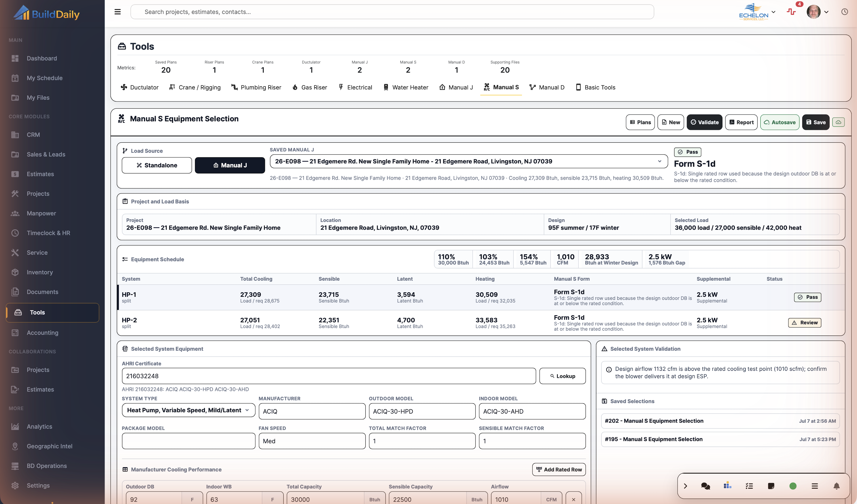Open the chat bubbles icon in bottom toolbar
This screenshot has width=857, height=504.
(706, 486)
